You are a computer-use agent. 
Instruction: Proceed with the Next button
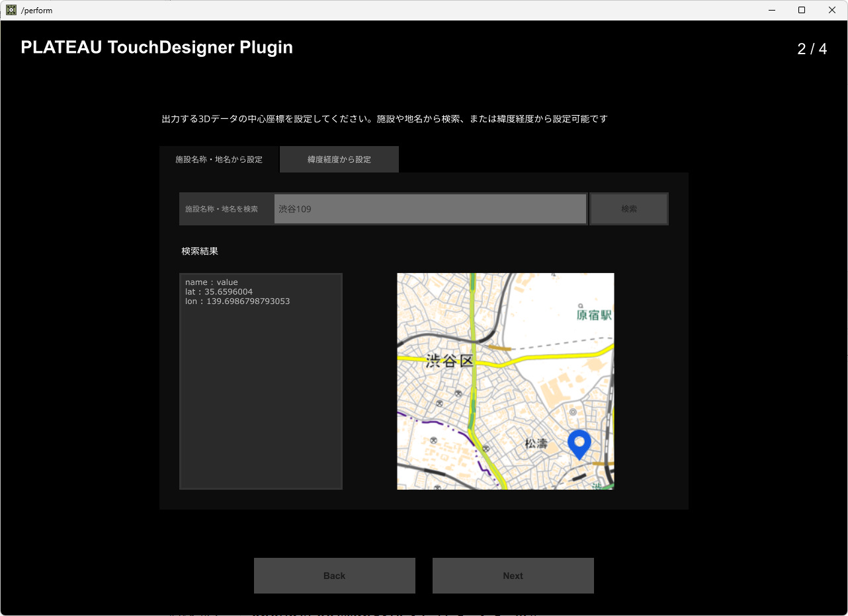pos(513,576)
